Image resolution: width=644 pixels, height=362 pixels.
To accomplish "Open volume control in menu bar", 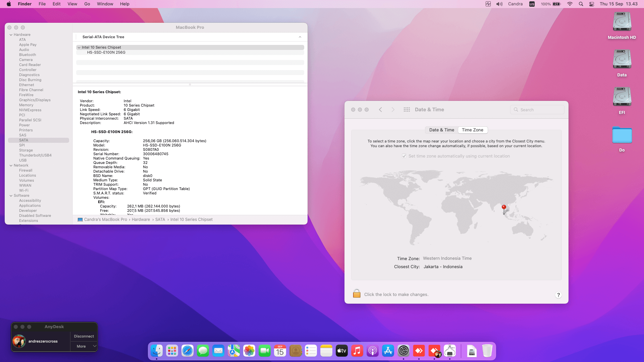I will (499, 4).
